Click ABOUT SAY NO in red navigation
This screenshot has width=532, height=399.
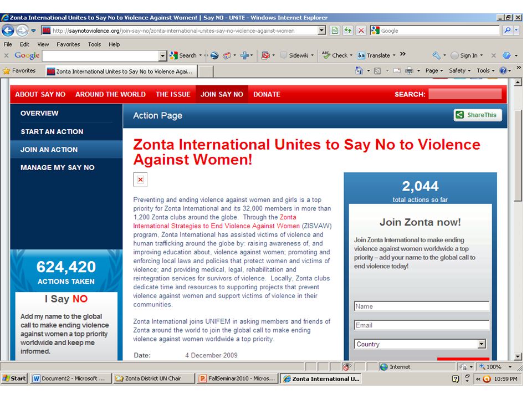click(40, 94)
